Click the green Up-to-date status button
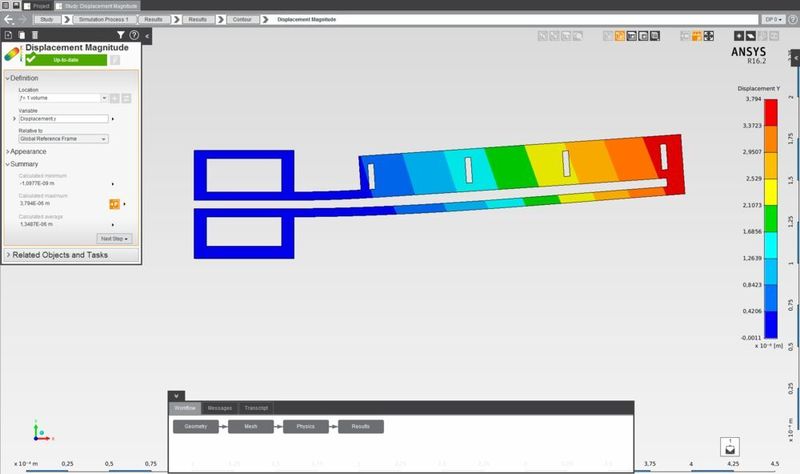 [66, 60]
